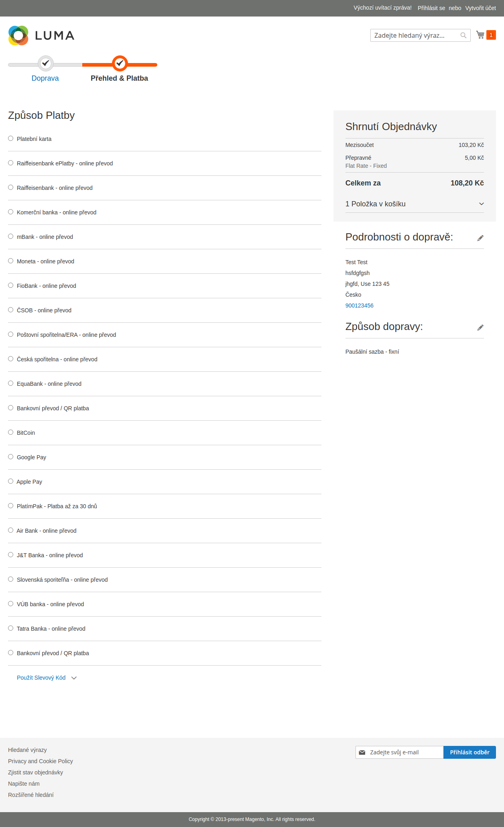
Task: Edit shipping method with pencil icon
Action: [x=480, y=328]
